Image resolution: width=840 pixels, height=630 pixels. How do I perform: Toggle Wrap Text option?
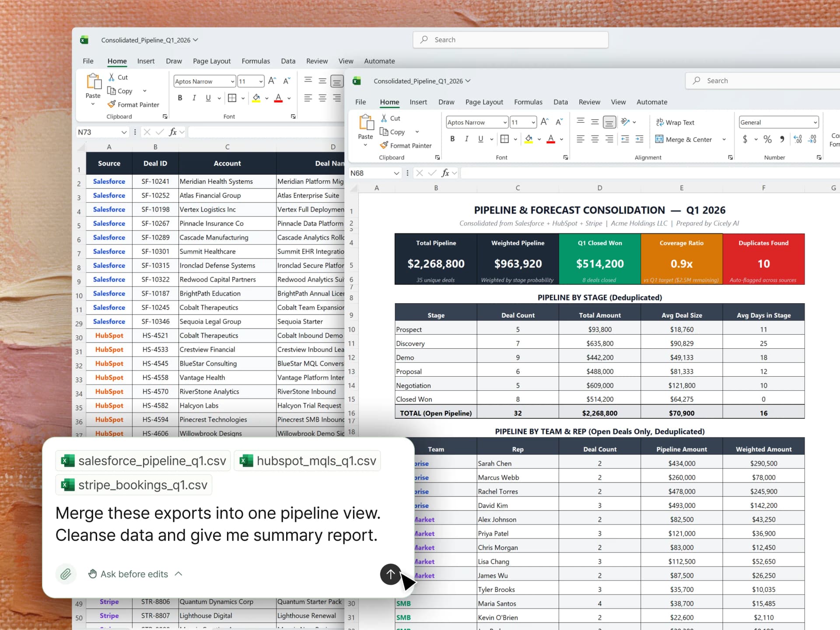click(675, 122)
